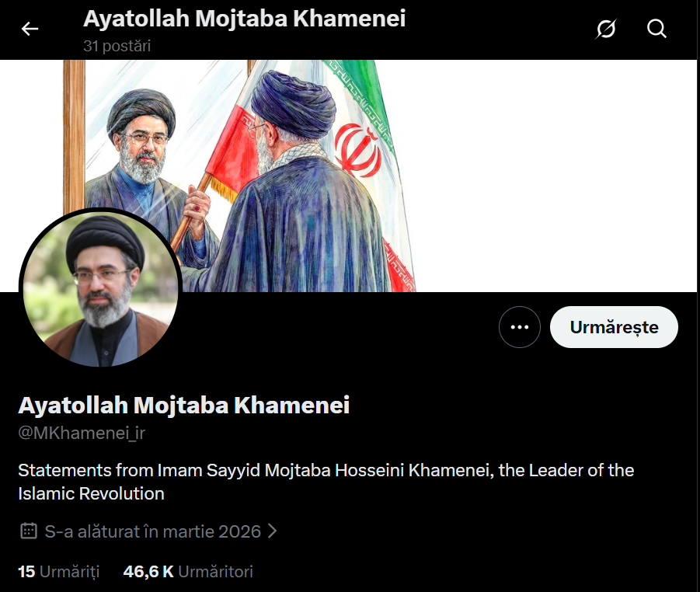Click the Urmărește follow button
700x592 pixels.
(x=614, y=327)
